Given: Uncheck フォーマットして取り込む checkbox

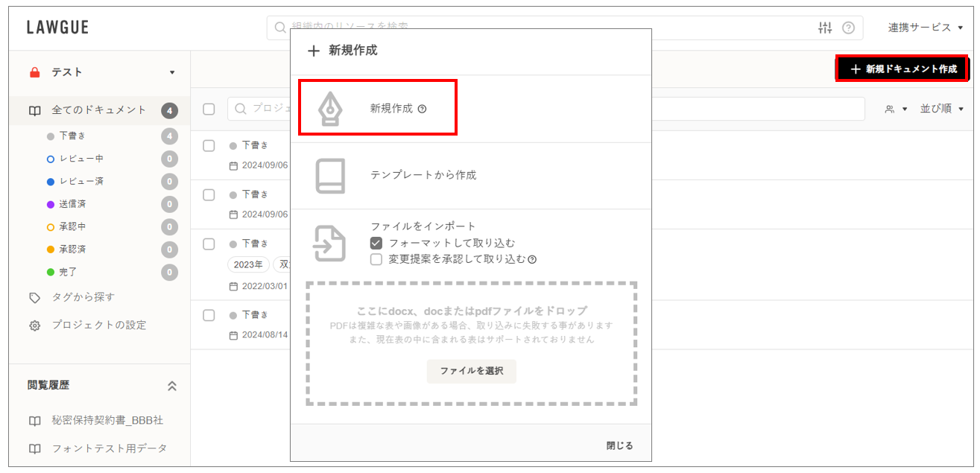Looking at the screenshot, I should click(x=376, y=243).
